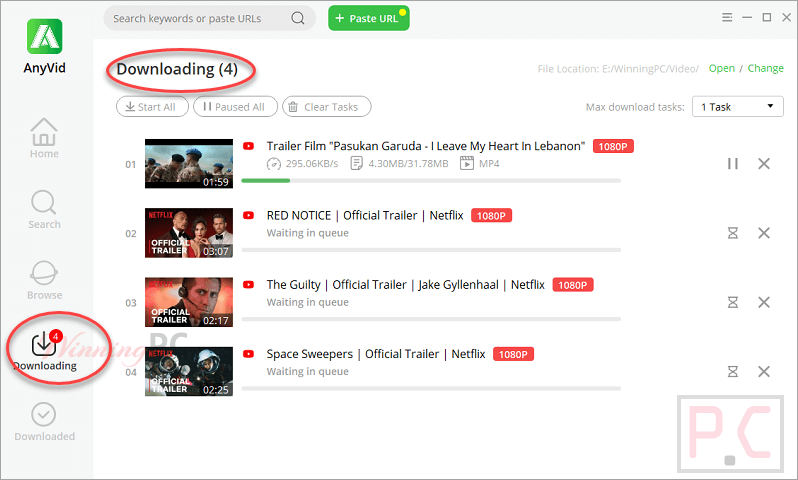Viewport: 798px width, 480px height.
Task: Click the Paused All button
Action: [x=235, y=106]
